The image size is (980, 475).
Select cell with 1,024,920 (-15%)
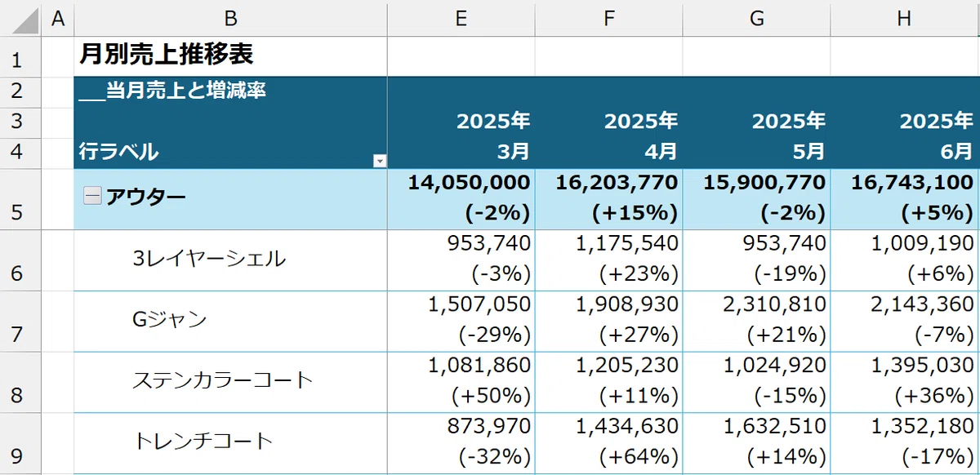tap(757, 383)
